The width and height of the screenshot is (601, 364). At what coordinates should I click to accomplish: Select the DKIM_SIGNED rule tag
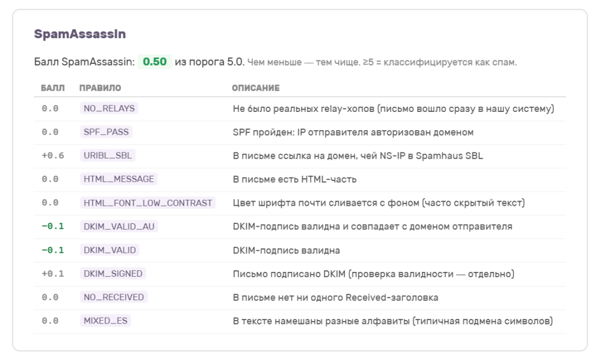[x=113, y=273]
